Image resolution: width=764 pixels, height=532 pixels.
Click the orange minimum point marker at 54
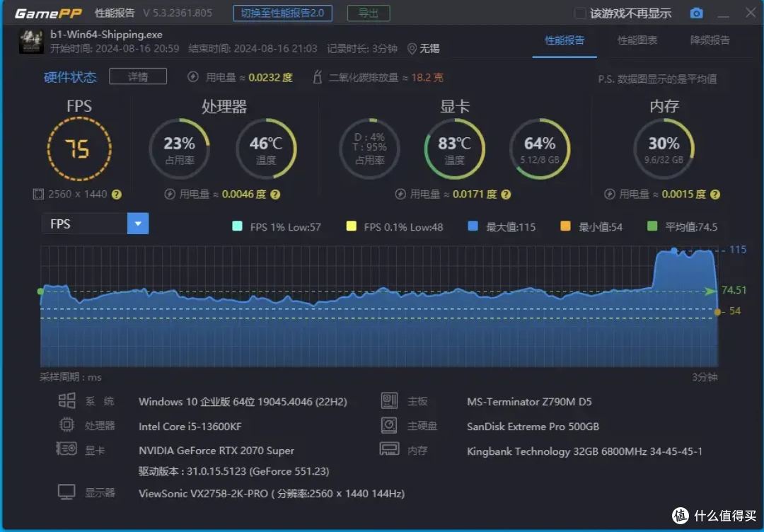[x=717, y=312]
